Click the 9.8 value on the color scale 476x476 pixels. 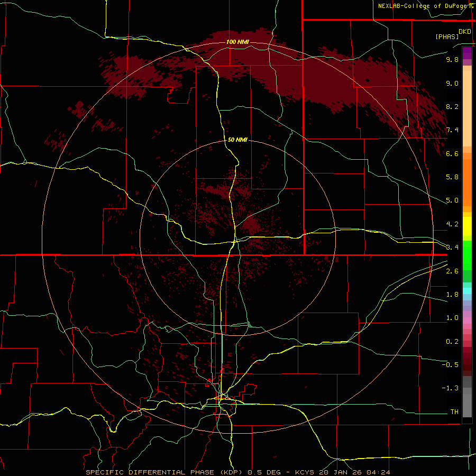(452, 59)
